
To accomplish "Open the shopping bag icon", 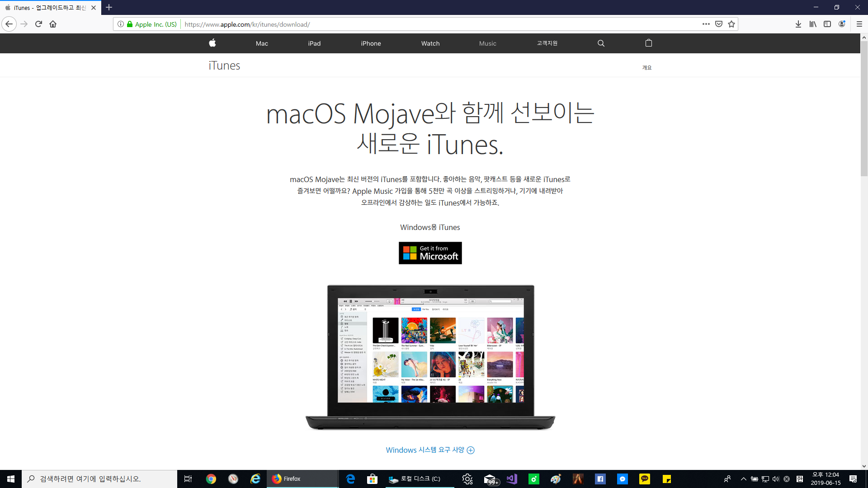I will [x=649, y=43].
